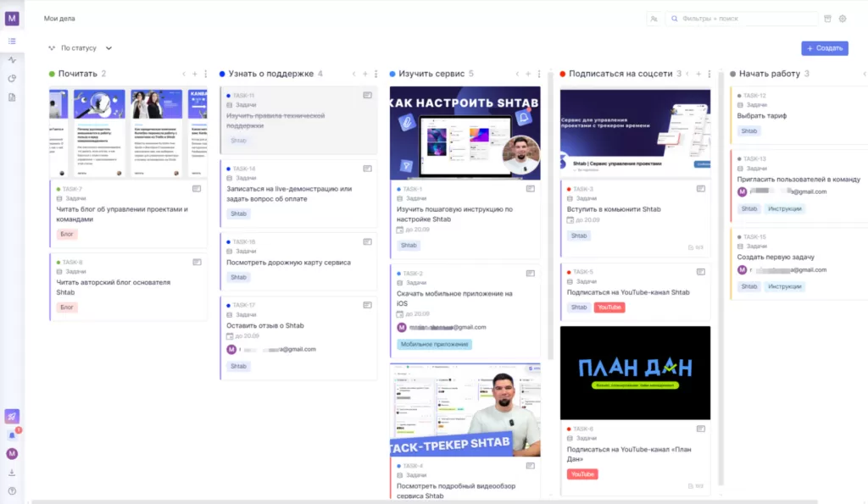Click the purple rocket icon in sidebar
Viewport: 868px width, 504px height.
point(12,416)
